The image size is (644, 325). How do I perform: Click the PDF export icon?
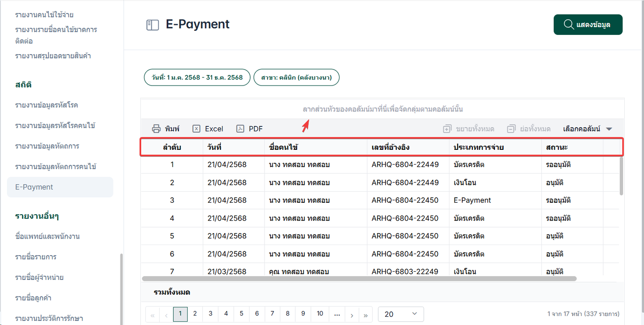tap(240, 129)
